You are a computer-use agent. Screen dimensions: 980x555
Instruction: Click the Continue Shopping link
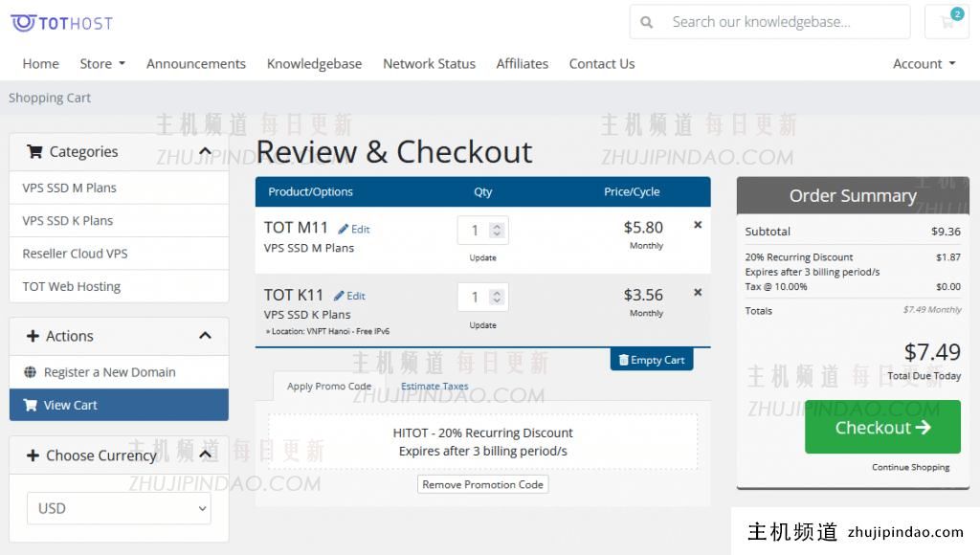tap(911, 468)
